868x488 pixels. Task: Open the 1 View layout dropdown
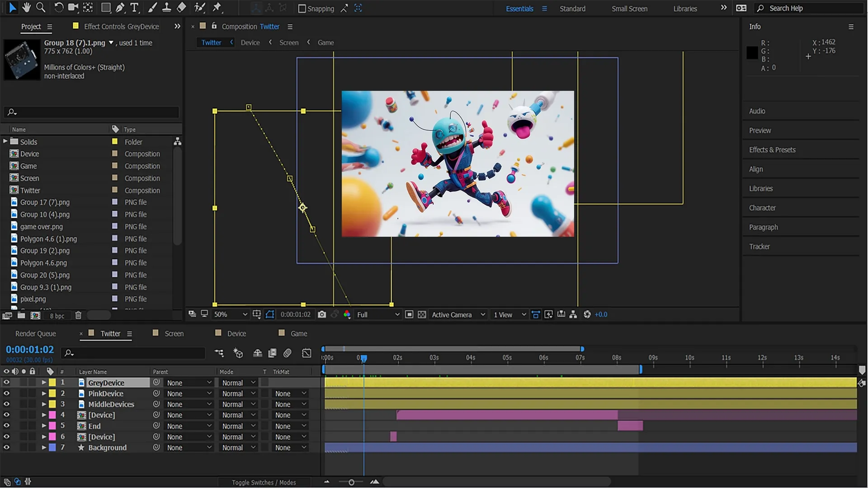pos(510,314)
